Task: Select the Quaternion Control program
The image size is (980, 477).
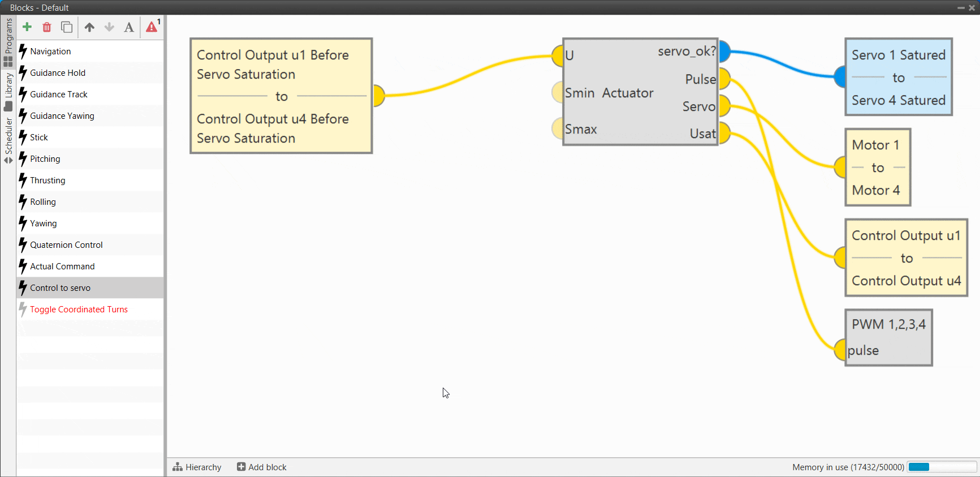Action: pos(66,245)
